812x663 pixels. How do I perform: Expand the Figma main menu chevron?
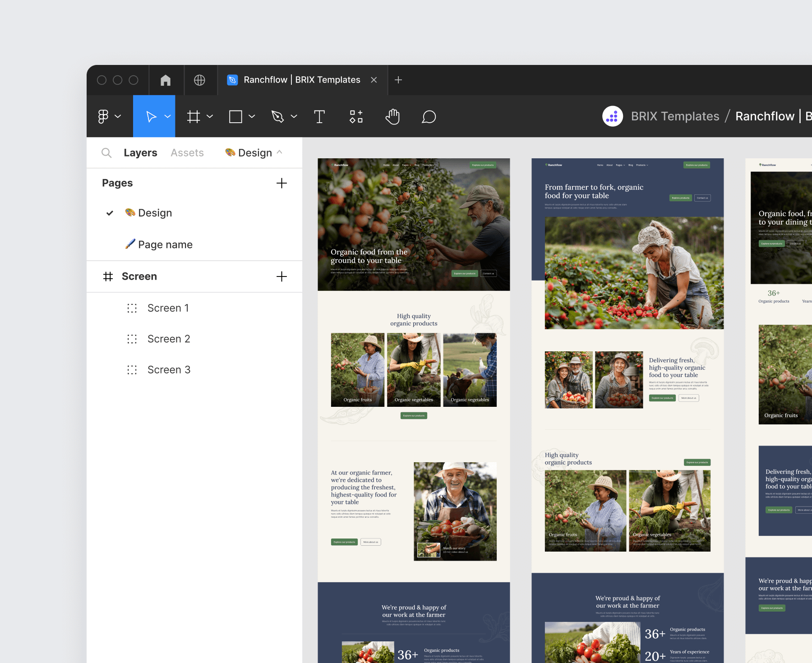[x=118, y=116]
